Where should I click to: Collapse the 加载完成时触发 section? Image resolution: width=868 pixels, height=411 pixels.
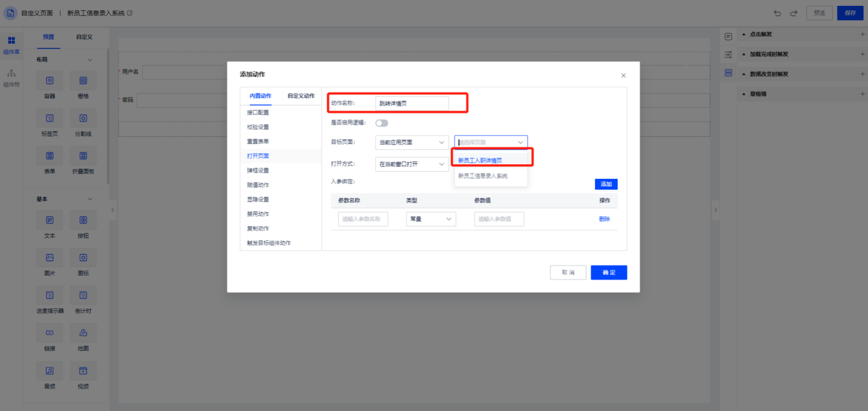744,54
